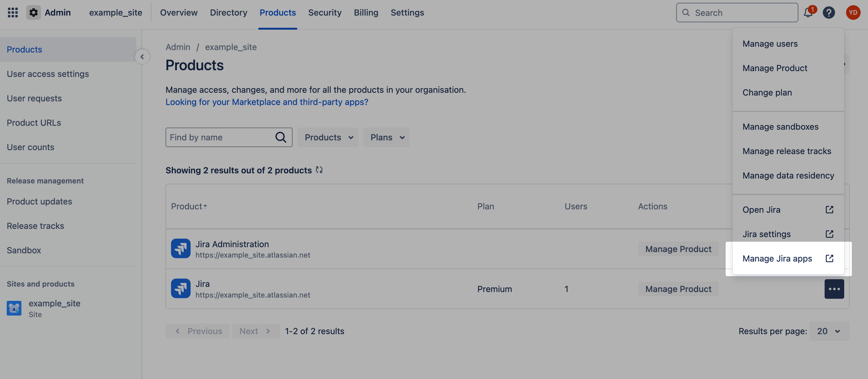Select example_site Site in sidebar
868x379 pixels.
coord(68,308)
